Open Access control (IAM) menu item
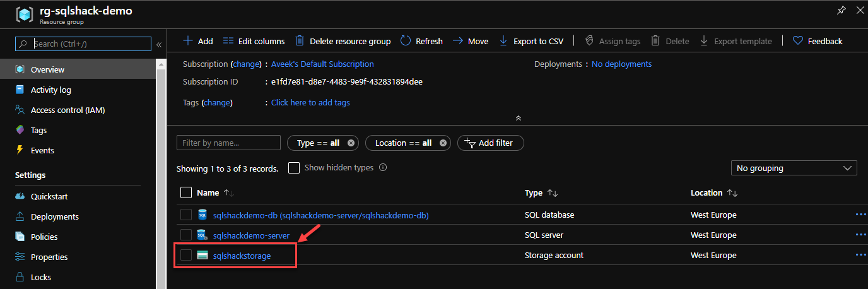Image resolution: width=868 pixels, height=289 pixels. tap(67, 110)
